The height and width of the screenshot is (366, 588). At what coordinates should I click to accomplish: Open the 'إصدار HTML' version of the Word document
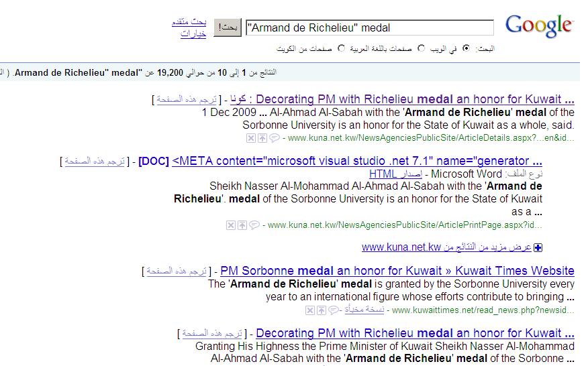(395, 174)
